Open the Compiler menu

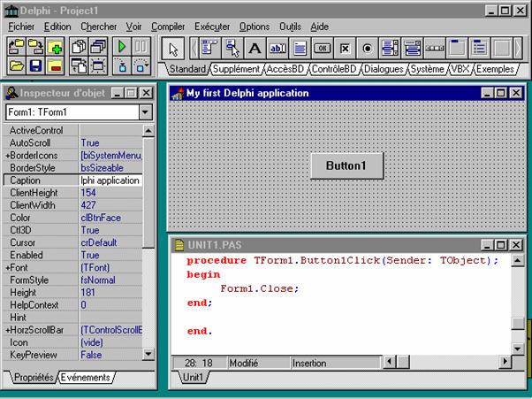[x=168, y=27]
